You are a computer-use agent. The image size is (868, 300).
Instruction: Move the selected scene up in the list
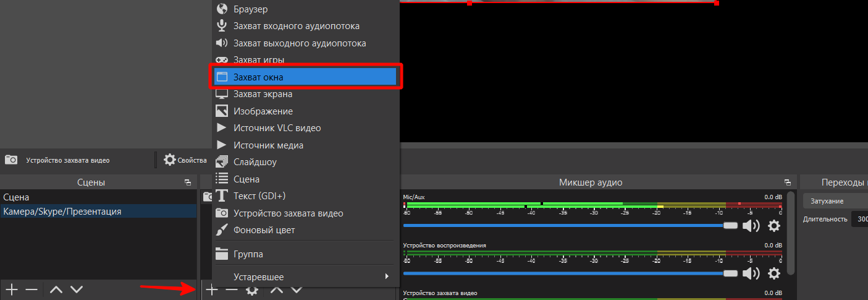pos(56,289)
